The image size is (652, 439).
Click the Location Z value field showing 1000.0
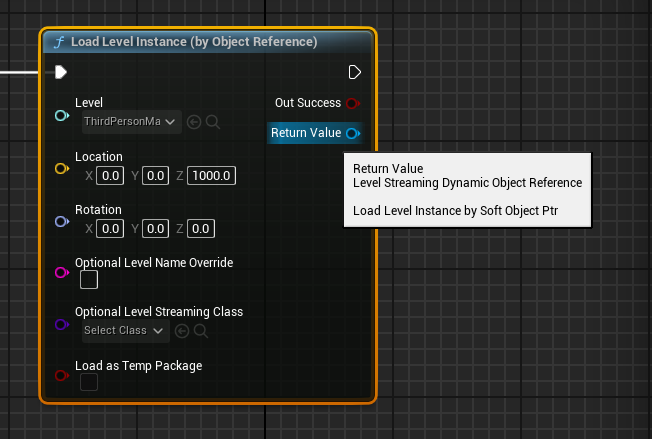(211, 176)
